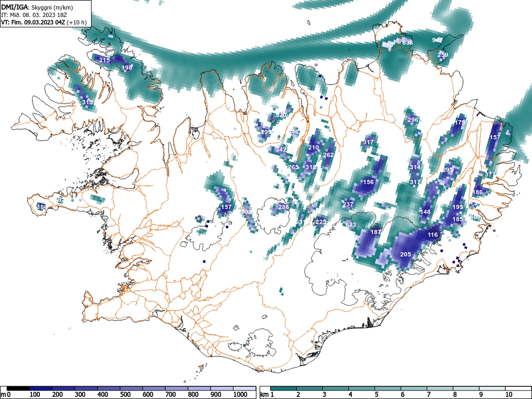Click the visibility value 299 on map

pos(266,131)
